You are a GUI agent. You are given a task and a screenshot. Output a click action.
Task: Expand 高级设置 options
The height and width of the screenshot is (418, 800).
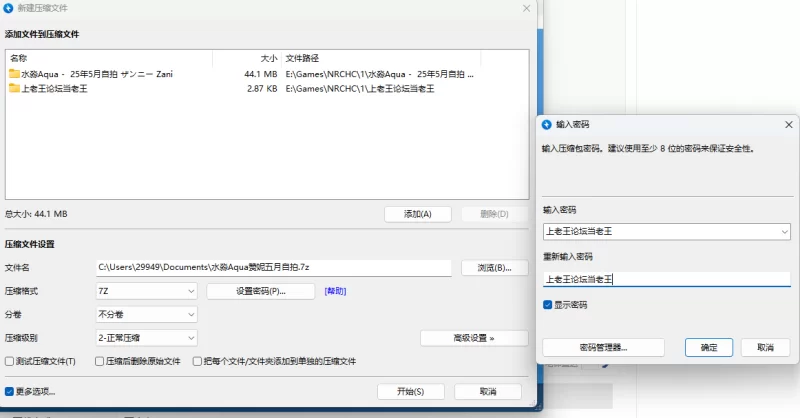point(474,338)
